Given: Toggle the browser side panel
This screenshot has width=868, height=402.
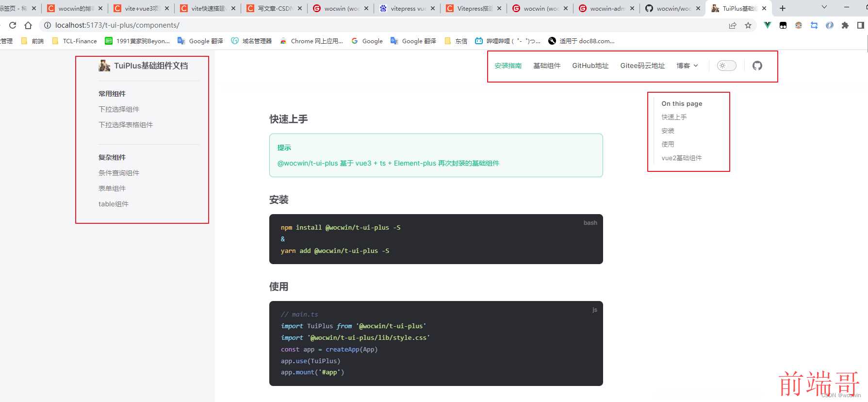Looking at the screenshot, I should [861, 25].
